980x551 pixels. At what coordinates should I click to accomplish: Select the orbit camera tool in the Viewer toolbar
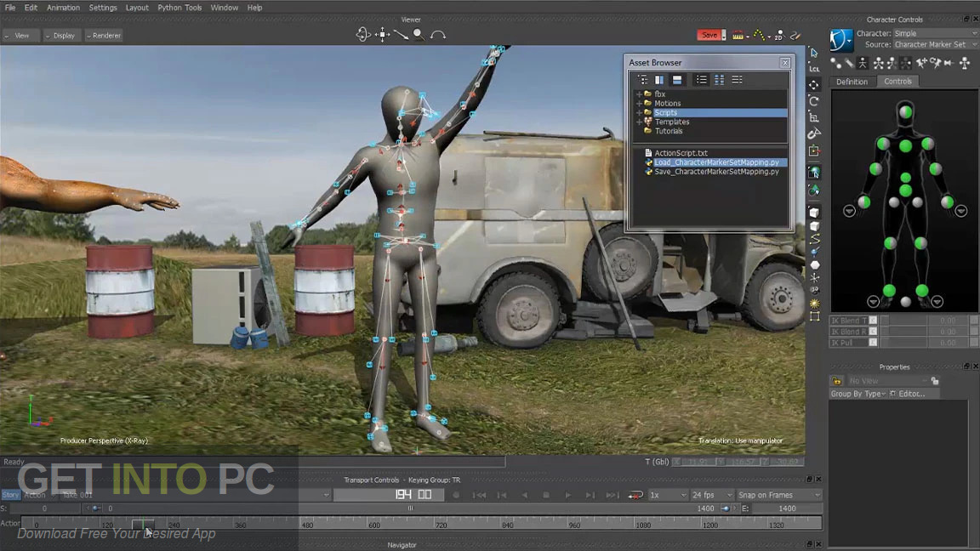(x=364, y=34)
